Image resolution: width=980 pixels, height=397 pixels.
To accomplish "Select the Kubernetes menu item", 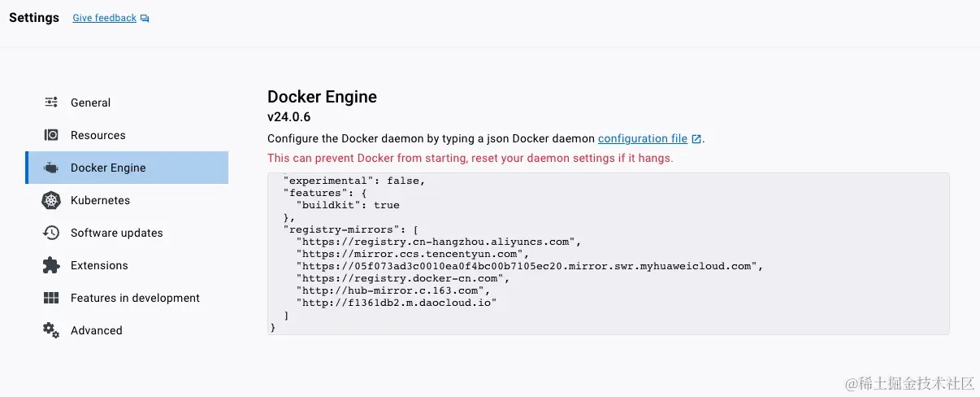I will (x=127, y=200).
